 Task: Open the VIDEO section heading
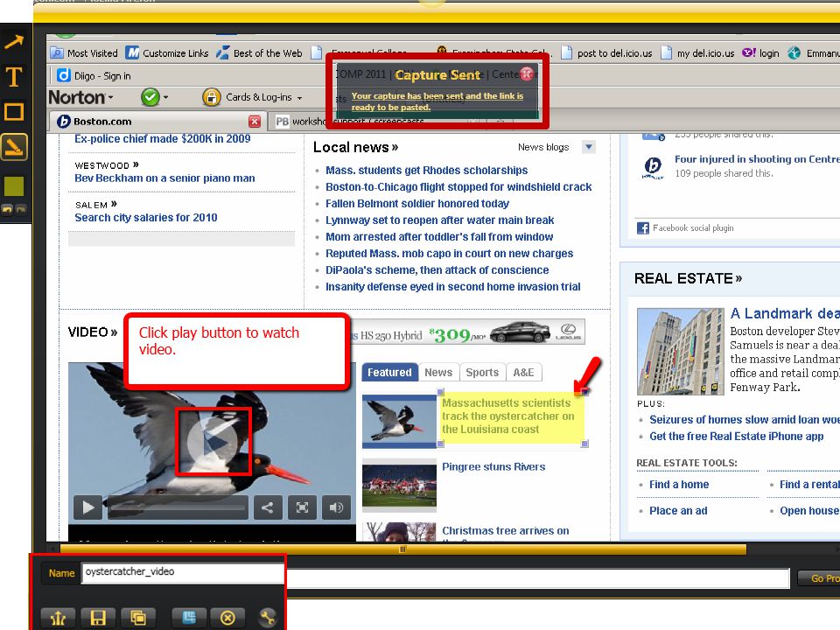pos(93,332)
